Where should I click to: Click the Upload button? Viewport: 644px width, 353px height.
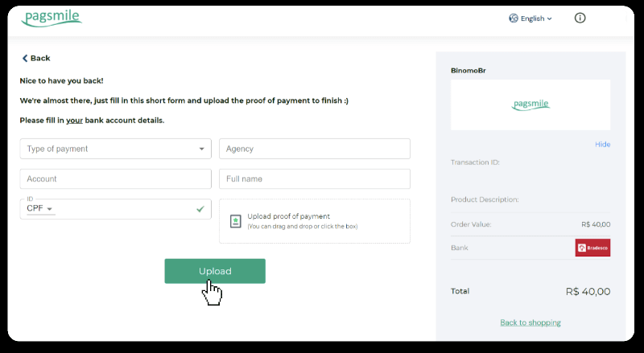pyautogui.click(x=215, y=271)
